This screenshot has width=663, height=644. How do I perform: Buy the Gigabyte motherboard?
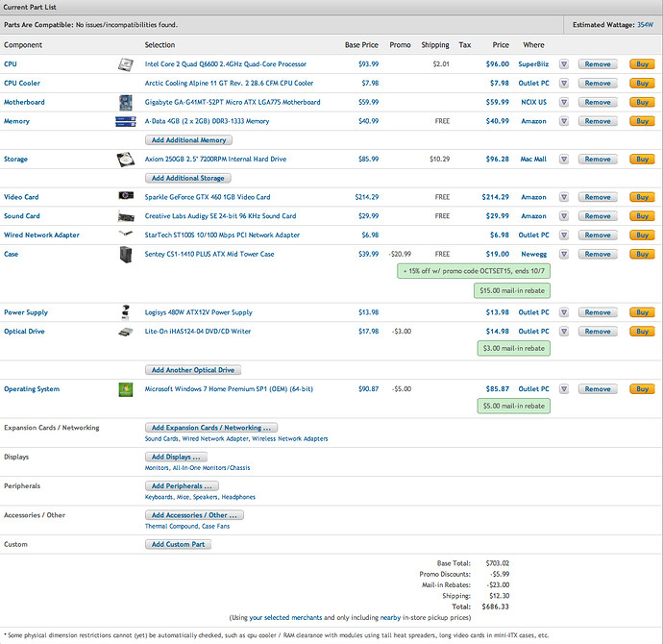(x=642, y=102)
